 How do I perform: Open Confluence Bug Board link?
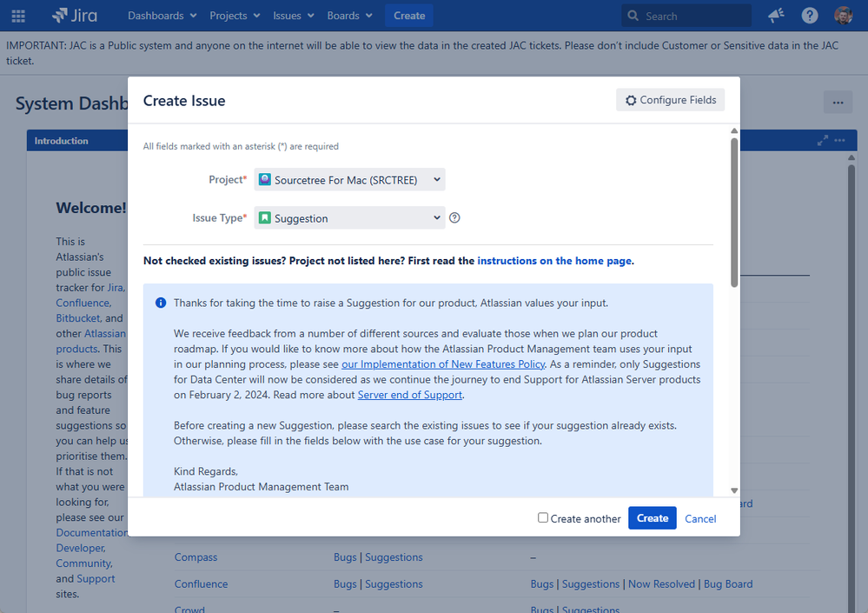[728, 583]
